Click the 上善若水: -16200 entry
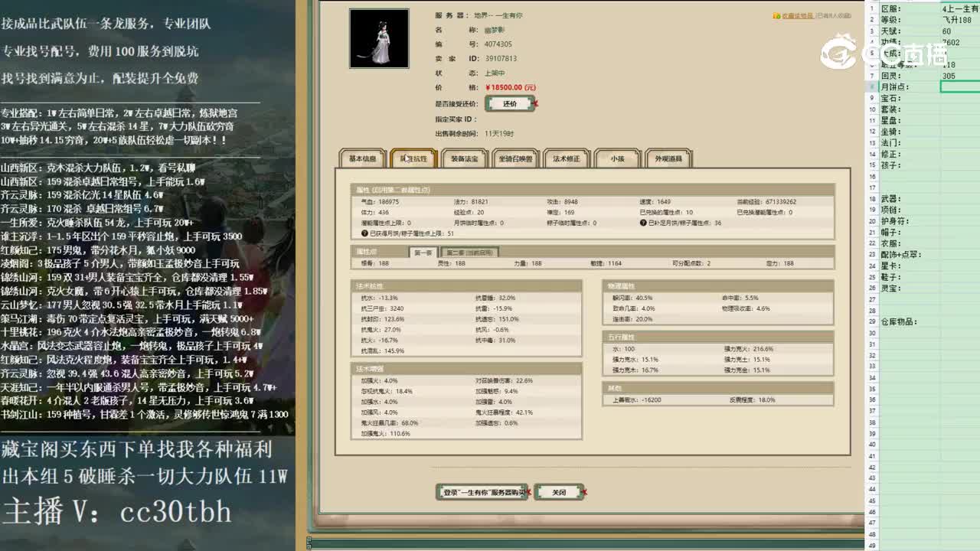 (x=636, y=400)
